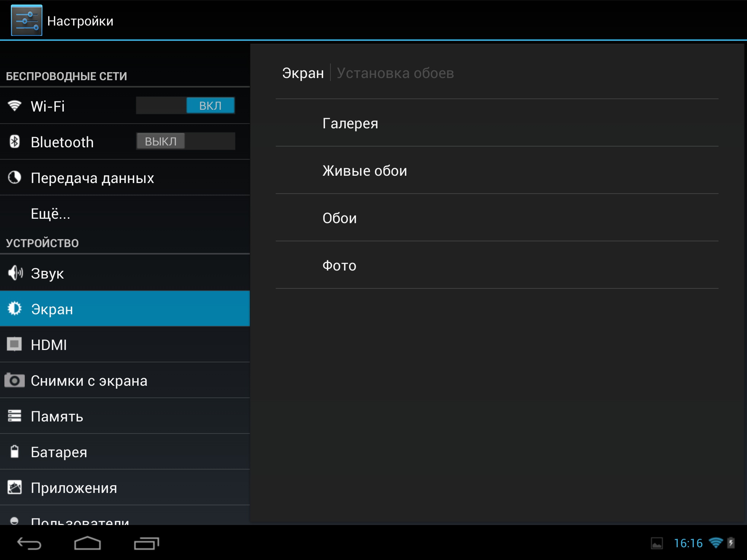Image resolution: width=747 pixels, height=560 pixels.
Task: Open the Приложения settings section
Action: pyautogui.click(x=74, y=488)
